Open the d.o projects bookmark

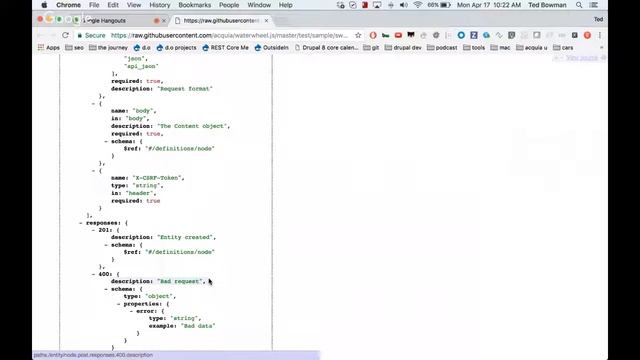point(176,48)
